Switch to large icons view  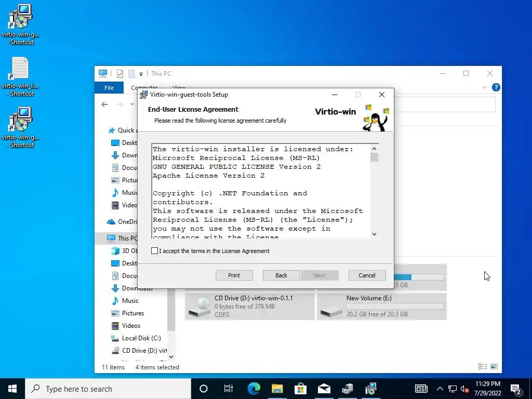pos(494,366)
